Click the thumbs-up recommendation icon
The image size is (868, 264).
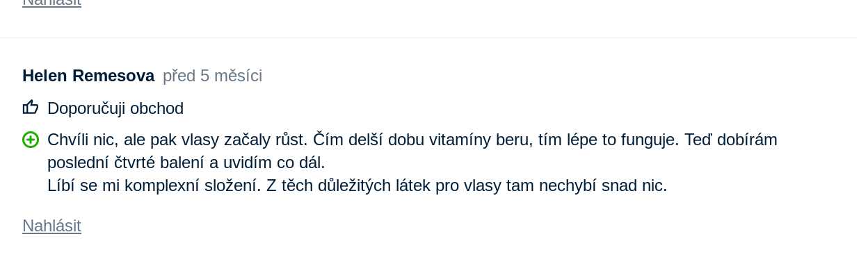(x=31, y=107)
